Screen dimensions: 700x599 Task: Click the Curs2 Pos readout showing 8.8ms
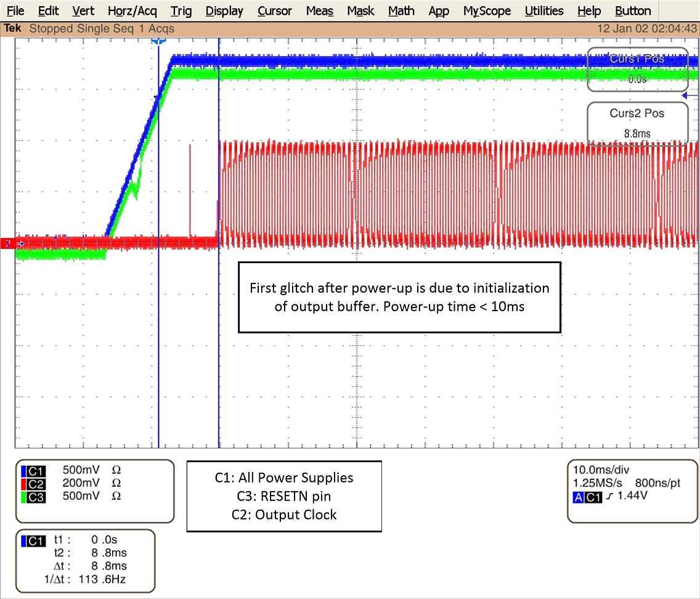pyautogui.click(x=638, y=132)
